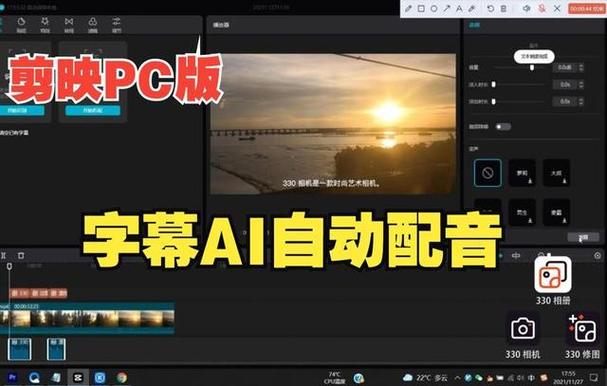
Task: Select the sunset video clip on the timeline
Action: pos(87,318)
